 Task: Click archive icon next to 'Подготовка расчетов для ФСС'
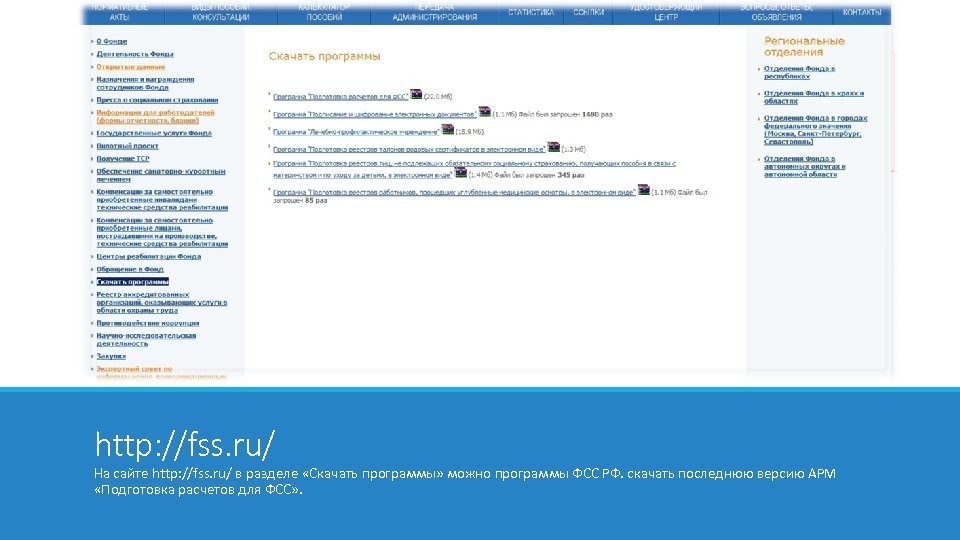[416, 94]
